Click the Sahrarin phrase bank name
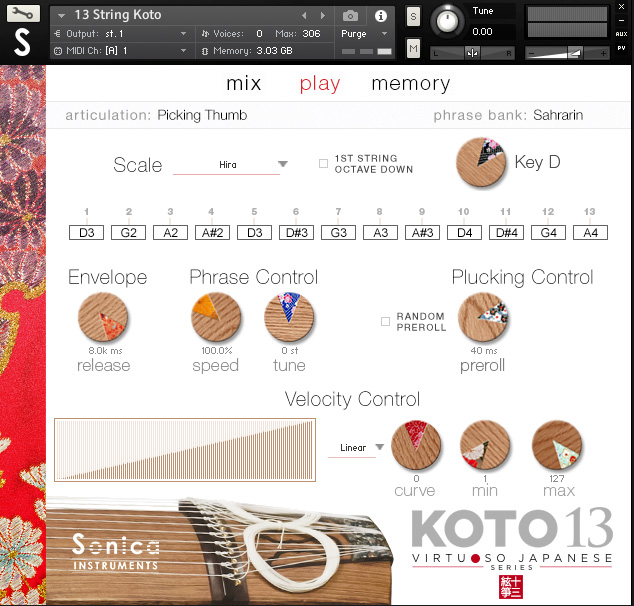Viewport: 634px width, 606px height. coord(558,115)
